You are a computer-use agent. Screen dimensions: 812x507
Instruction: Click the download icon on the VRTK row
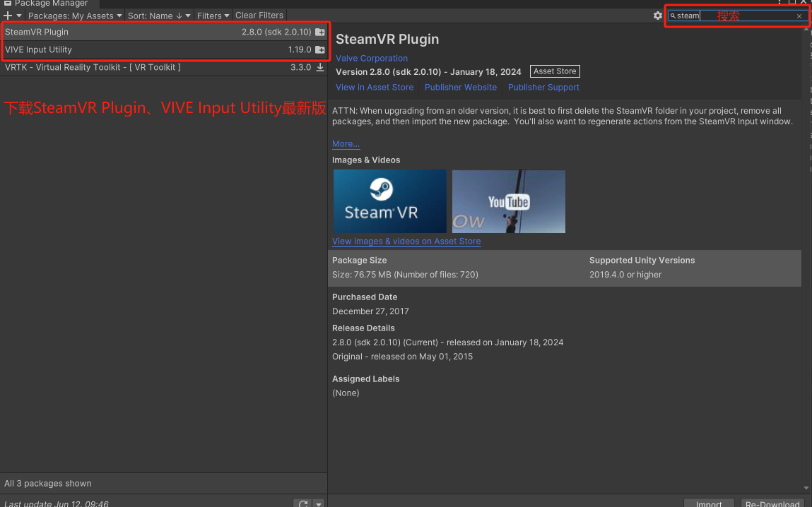point(320,68)
